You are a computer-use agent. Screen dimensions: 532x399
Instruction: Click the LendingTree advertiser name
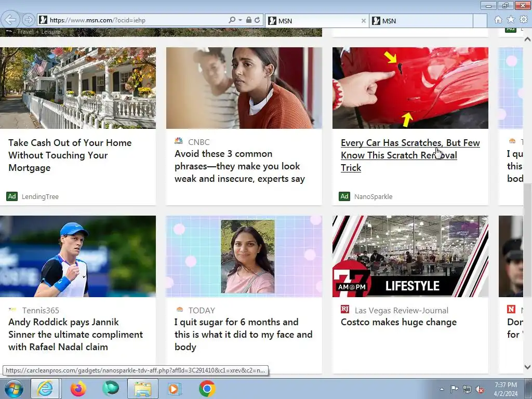(40, 196)
